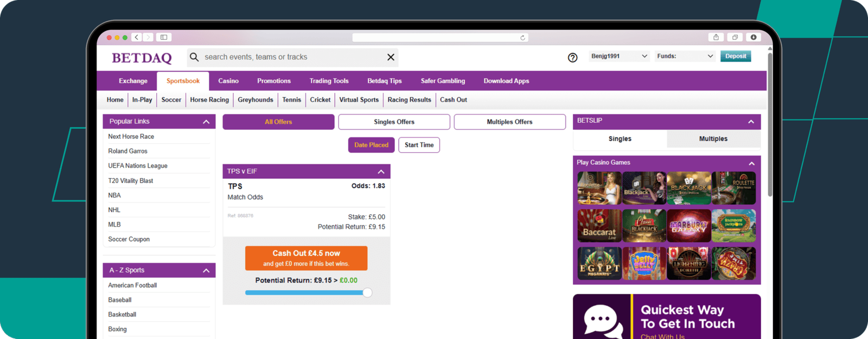
Task: Open the Benjg1991 account dropdown
Action: (x=619, y=56)
